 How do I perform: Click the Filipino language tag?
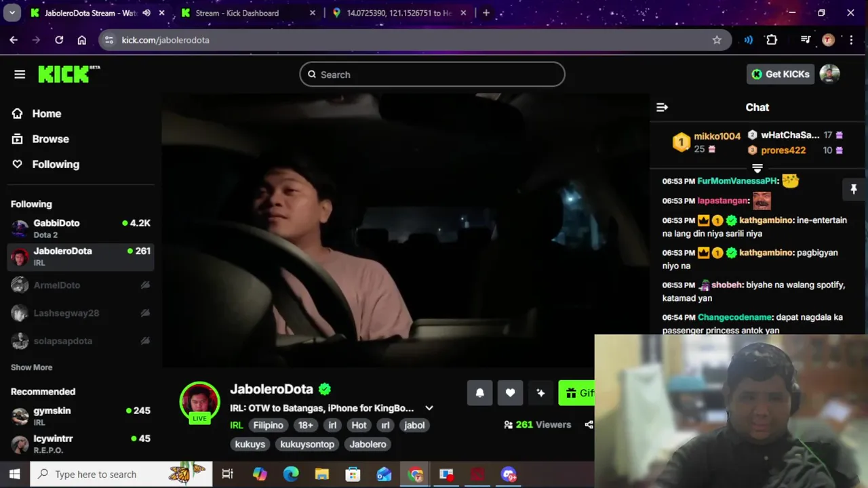coord(268,425)
